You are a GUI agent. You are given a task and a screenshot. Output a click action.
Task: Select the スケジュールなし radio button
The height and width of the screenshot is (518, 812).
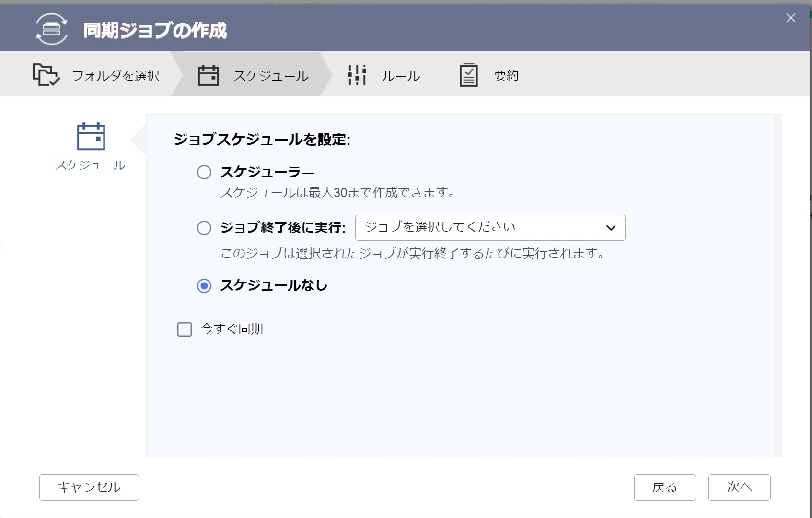pos(204,286)
